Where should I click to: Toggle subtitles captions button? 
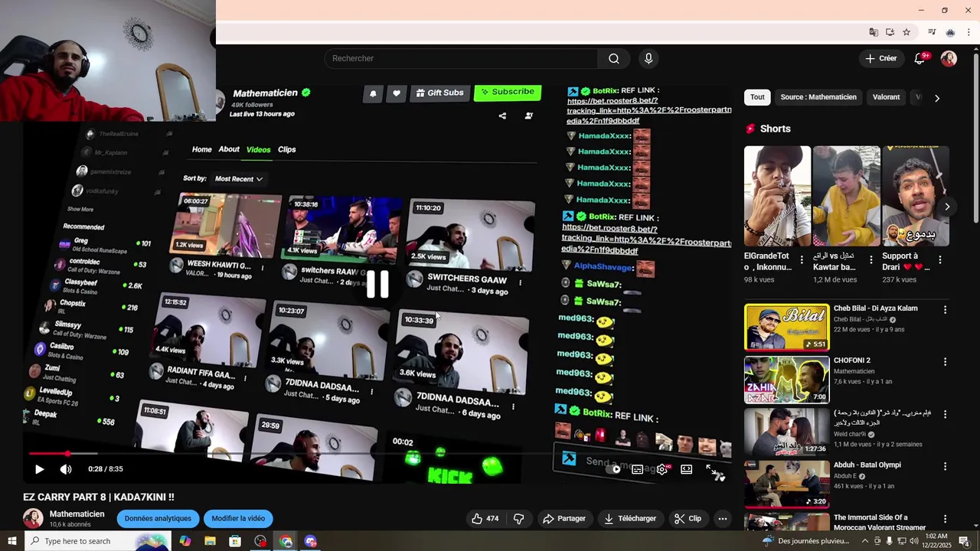(637, 469)
